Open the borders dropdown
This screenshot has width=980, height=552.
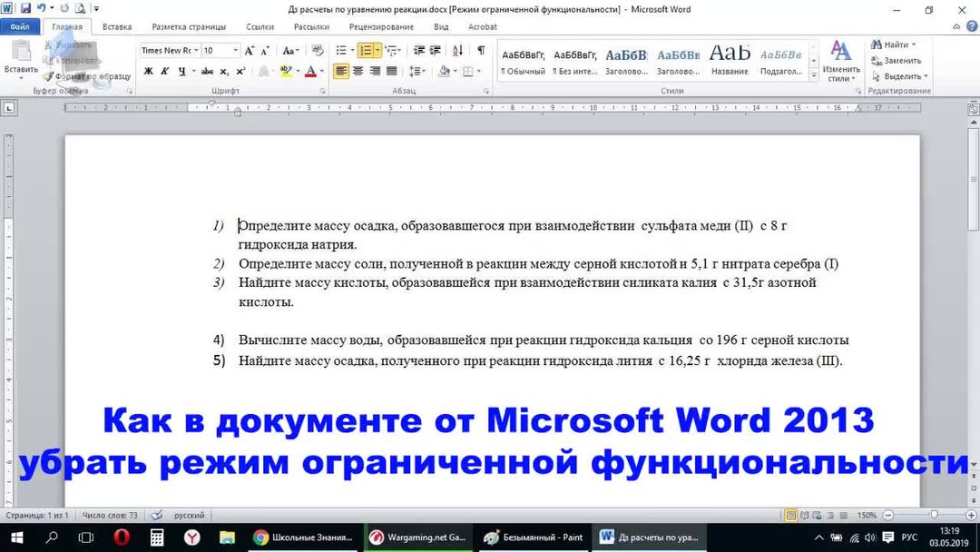point(479,71)
